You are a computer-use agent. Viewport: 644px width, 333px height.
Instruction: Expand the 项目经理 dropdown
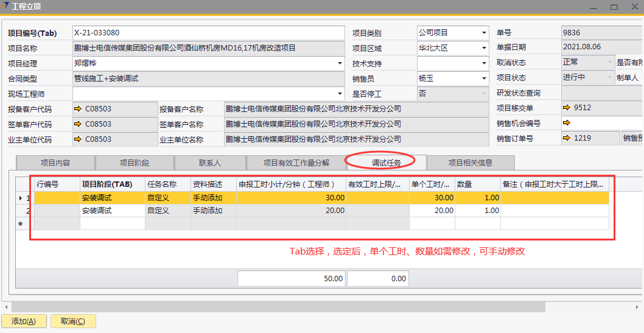340,63
